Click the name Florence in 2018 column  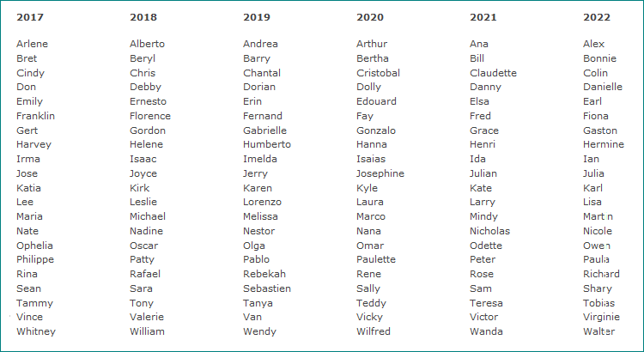[150, 116]
